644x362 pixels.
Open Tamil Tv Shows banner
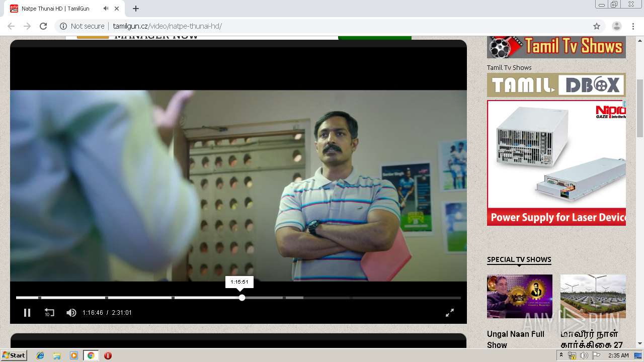(x=556, y=47)
